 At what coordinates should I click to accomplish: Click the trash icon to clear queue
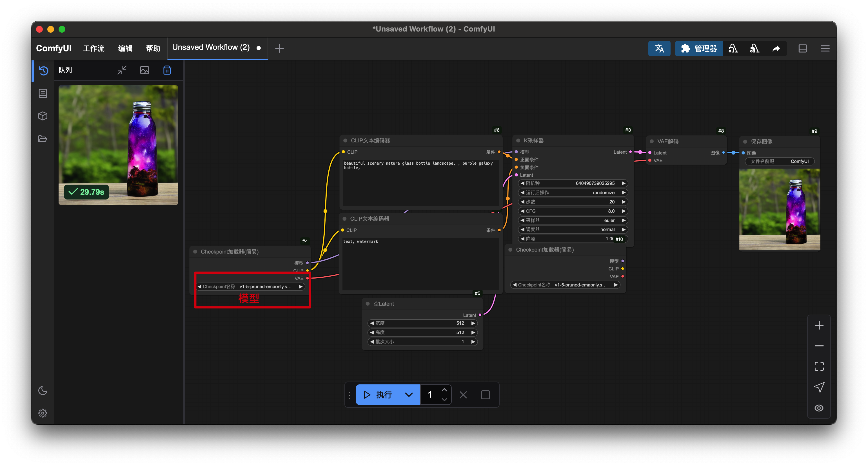coord(167,70)
